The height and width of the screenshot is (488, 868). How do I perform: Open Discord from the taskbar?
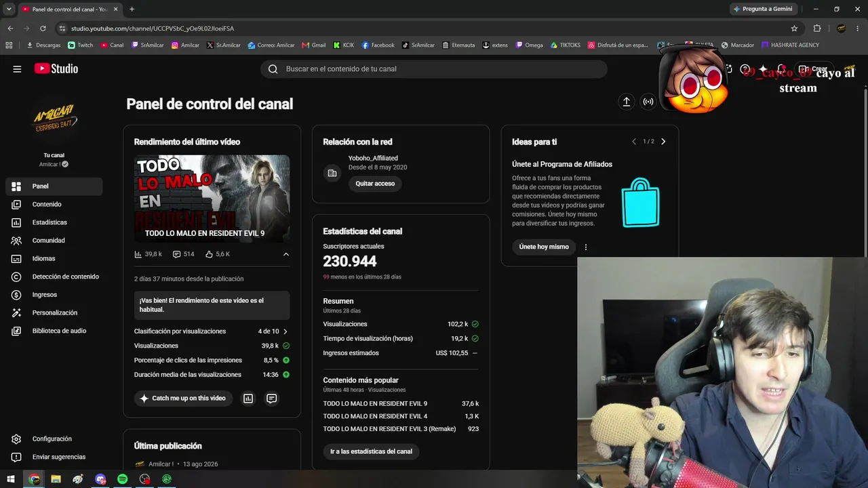click(100, 479)
